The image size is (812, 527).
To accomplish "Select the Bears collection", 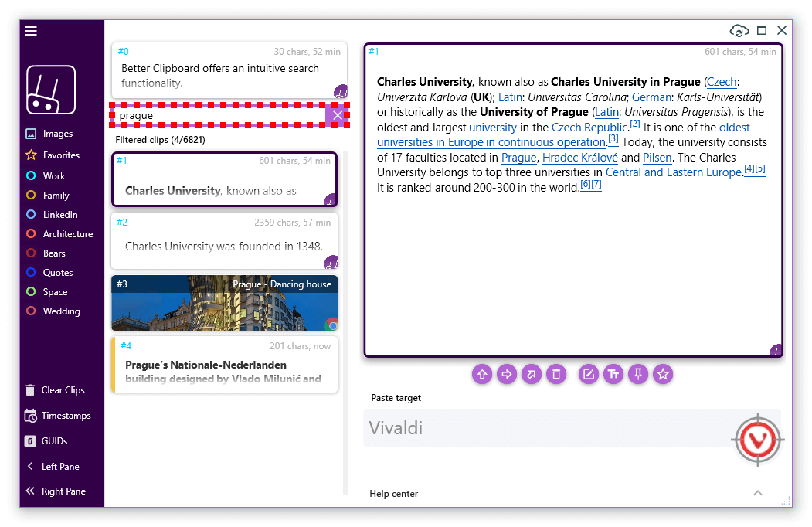I will 46,253.
